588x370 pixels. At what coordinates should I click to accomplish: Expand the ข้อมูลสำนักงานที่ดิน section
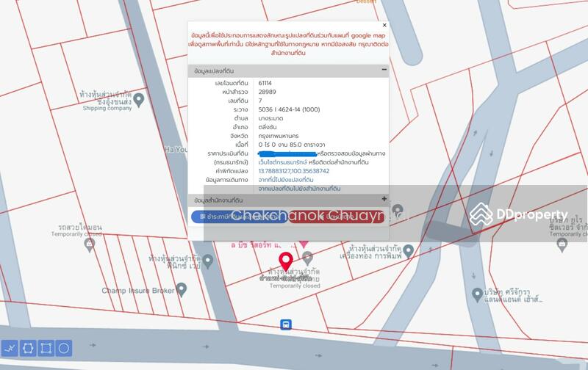coord(384,199)
